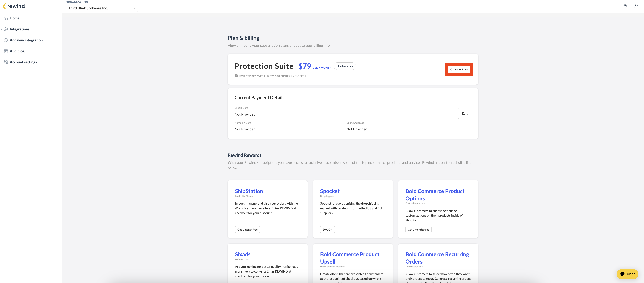The width and height of the screenshot is (644, 283).
Task: Click the Change Plan button
Action: click(x=459, y=70)
